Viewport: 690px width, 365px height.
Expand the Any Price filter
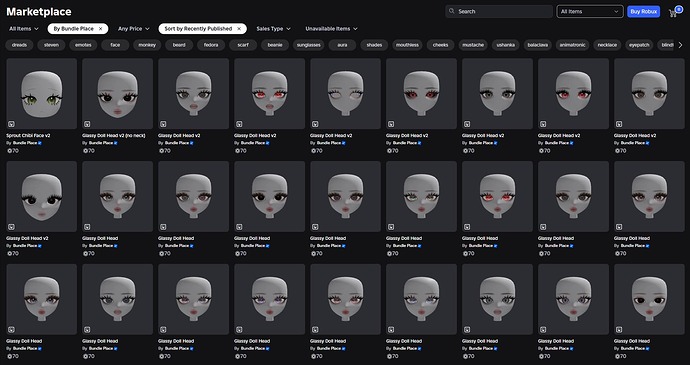134,29
